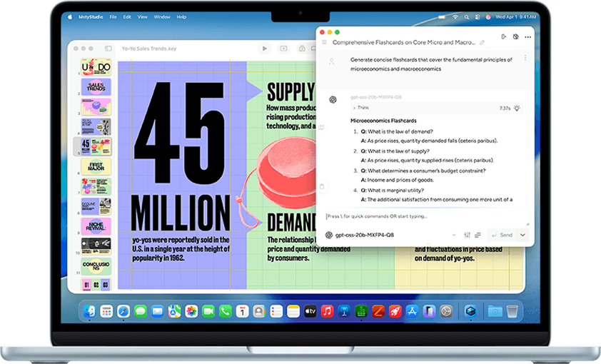Open the gpt-oss-20b-MXFP4-Q8 model dropdown

click(391, 235)
